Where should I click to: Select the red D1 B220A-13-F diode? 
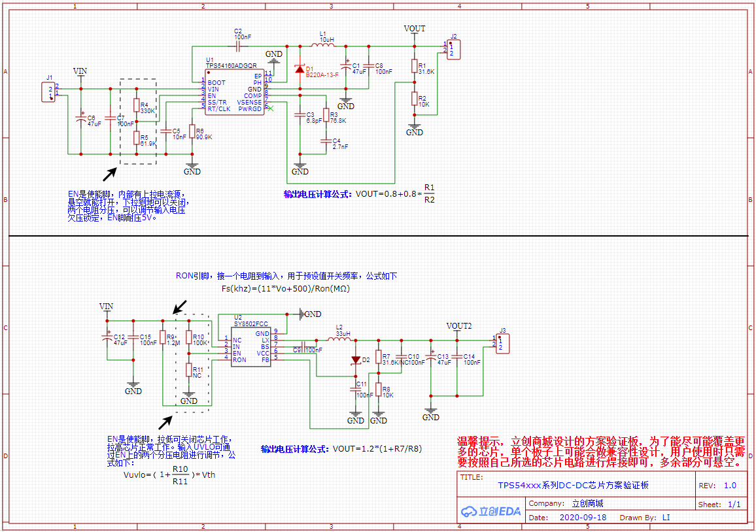click(300, 69)
